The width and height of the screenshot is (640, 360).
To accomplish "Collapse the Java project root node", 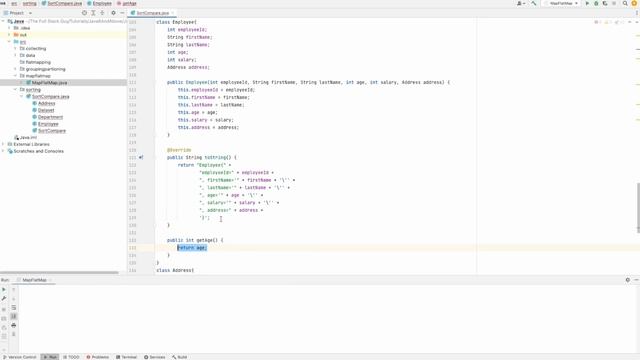I will [3, 21].
